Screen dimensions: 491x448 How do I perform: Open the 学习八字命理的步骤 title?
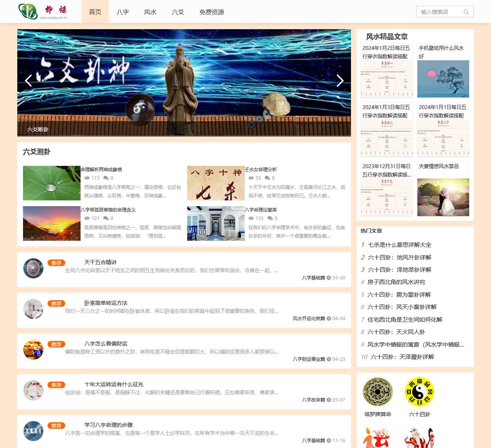coord(109,425)
